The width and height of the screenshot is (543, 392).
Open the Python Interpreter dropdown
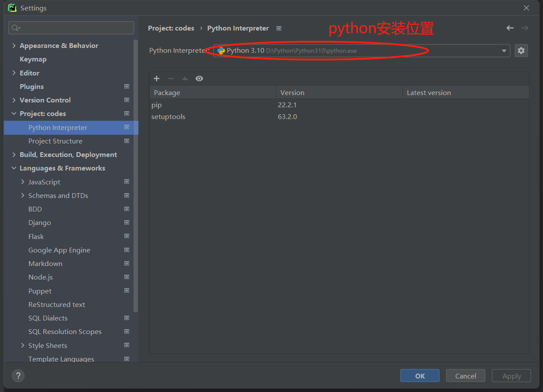pyautogui.click(x=504, y=51)
